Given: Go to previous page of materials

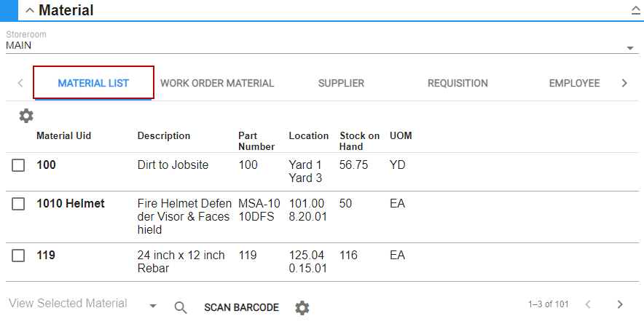Looking at the screenshot, I should point(589,304).
